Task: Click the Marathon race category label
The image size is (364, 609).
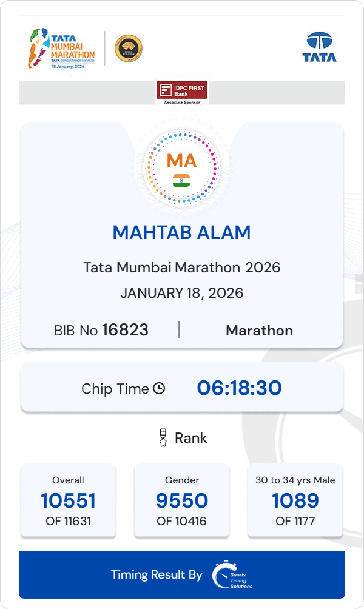Action: 259,331
